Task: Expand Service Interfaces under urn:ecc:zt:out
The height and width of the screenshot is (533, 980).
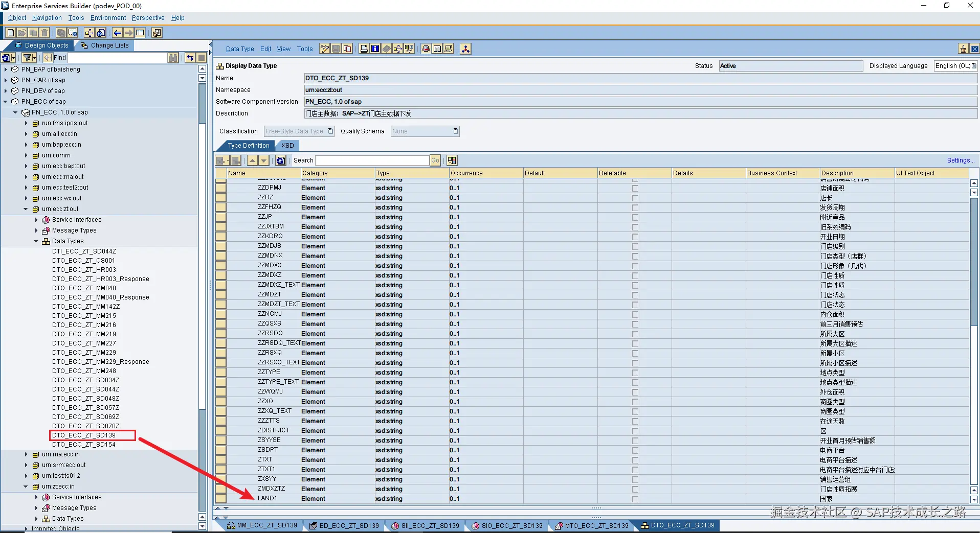Action: [36, 220]
